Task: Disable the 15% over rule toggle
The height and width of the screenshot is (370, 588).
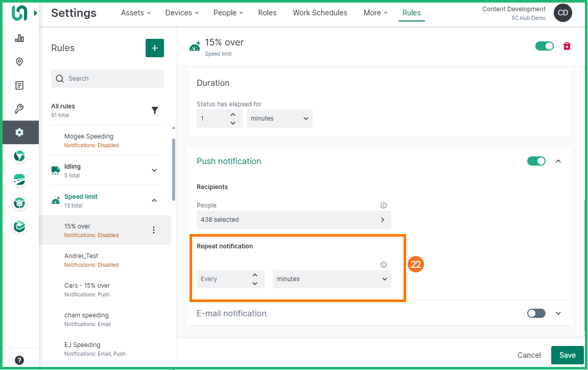Action: pyautogui.click(x=544, y=46)
